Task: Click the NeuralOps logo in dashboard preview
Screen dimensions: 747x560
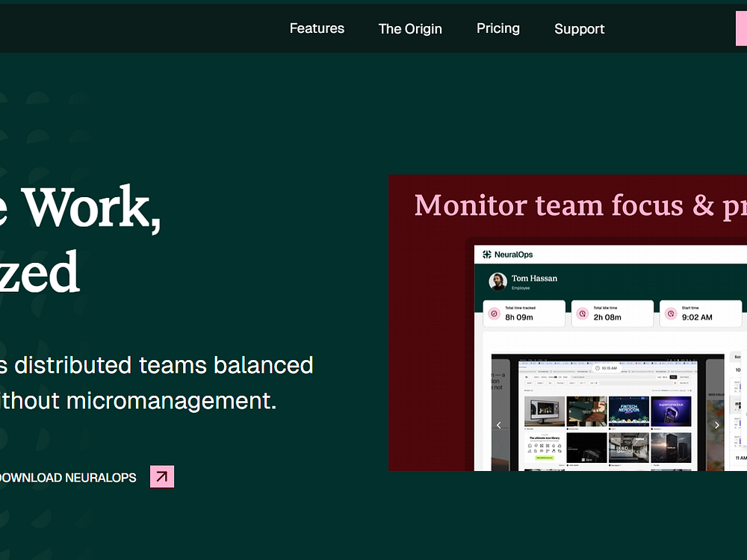Action: 507,255
